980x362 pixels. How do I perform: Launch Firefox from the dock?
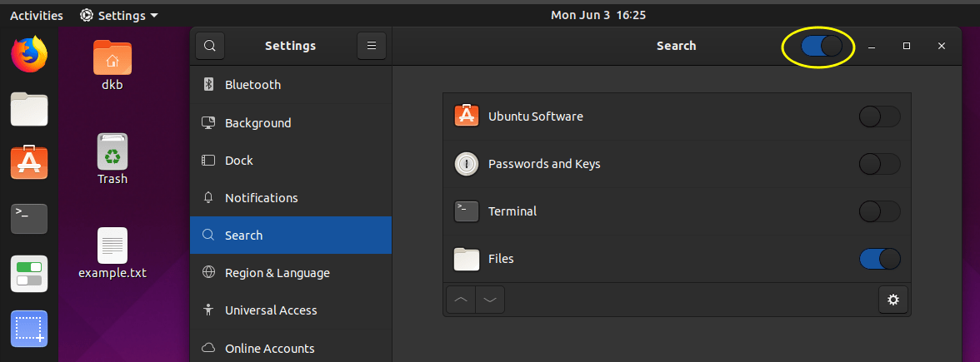[x=29, y=56]
